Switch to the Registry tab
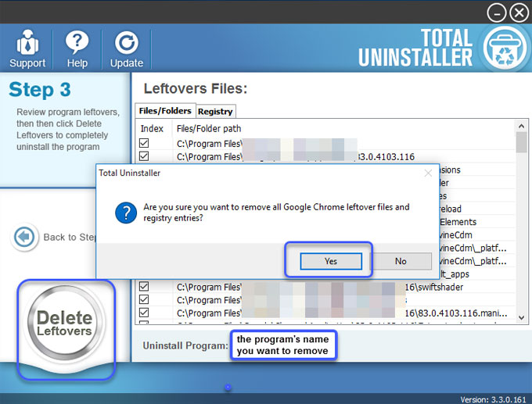The height and width of the screenshot is (404, 532). pos(215,112)
